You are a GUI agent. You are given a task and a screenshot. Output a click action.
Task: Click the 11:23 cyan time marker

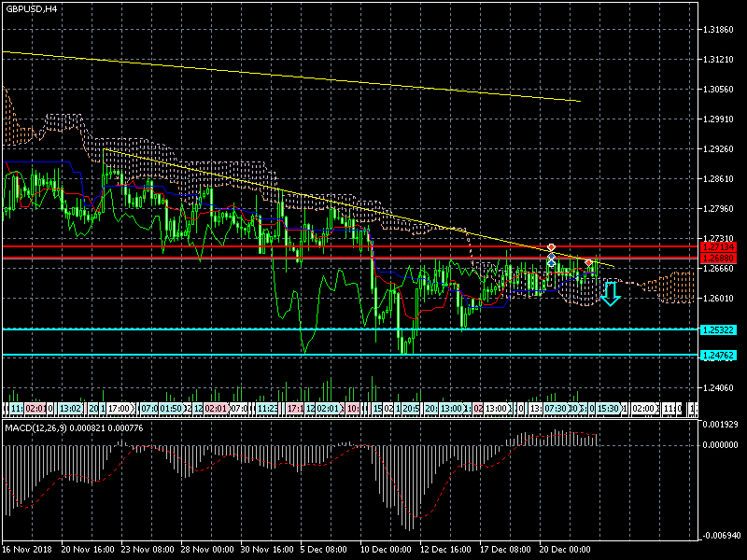click(266, 409)
